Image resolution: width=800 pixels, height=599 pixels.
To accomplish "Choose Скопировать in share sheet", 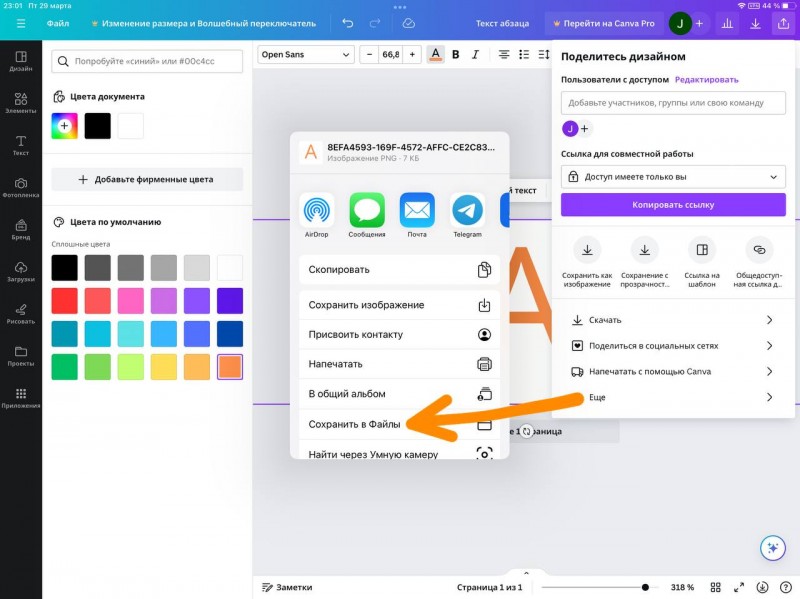I will tap(399, 269).
